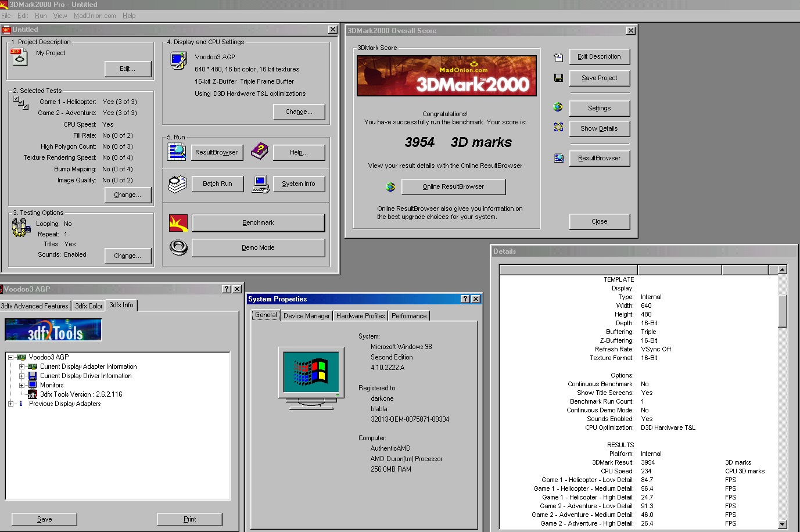Expand Previous Display Adapters node
Viewport: 800px width, 532px height.
click(x=10, y=404)
